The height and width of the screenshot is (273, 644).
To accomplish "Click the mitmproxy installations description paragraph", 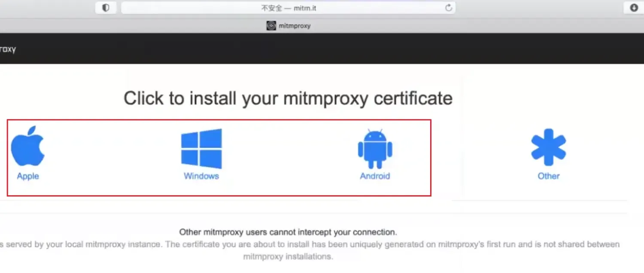I will coord(309,250).
